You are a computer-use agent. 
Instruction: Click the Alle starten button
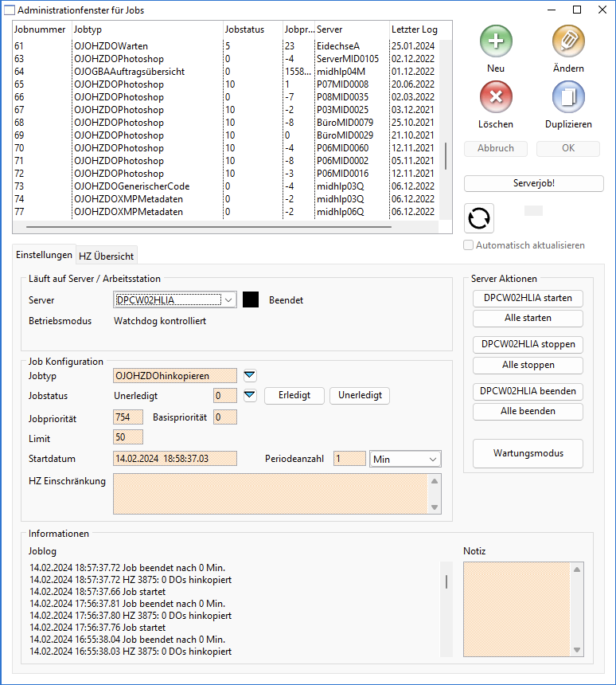pos(528,319)
